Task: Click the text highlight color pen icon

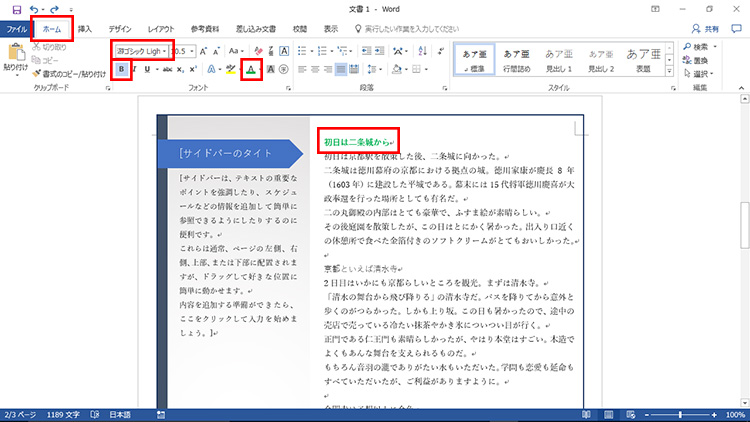Action: [230, 70]
